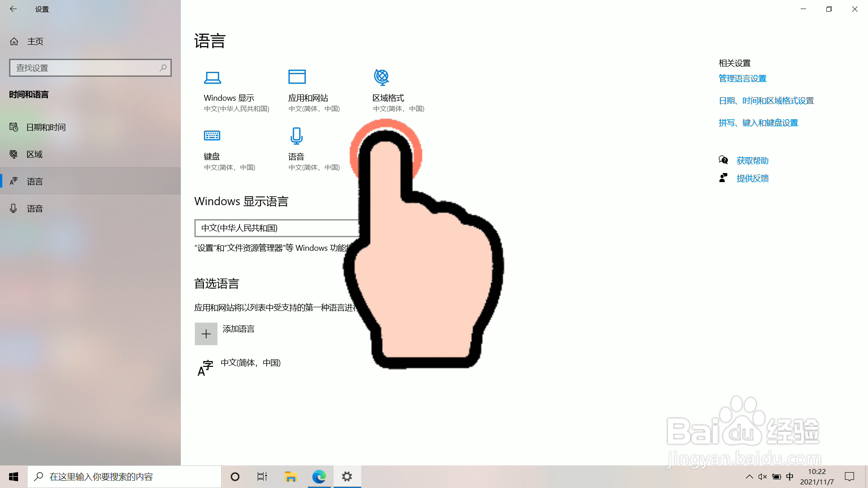868x488 pixels.
Task: Select 中文(简体，中国) in preferred languages
Action: [x=251, y=363]
